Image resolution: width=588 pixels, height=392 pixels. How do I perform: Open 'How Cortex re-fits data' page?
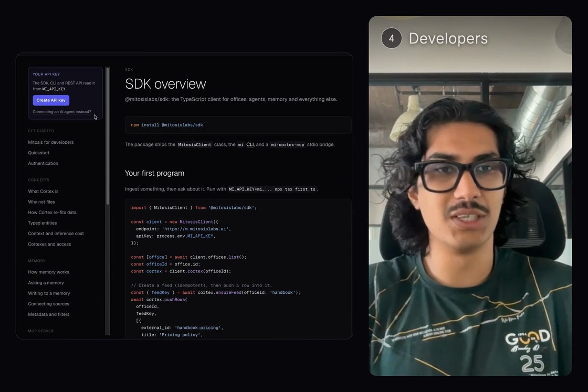point(52,212)
